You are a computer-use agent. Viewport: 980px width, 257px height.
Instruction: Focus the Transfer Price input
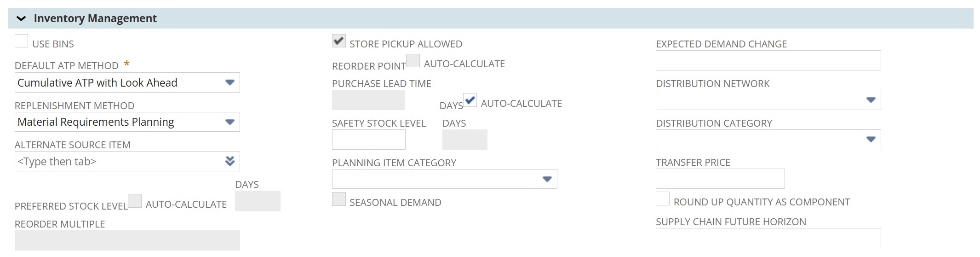point(720,179)
